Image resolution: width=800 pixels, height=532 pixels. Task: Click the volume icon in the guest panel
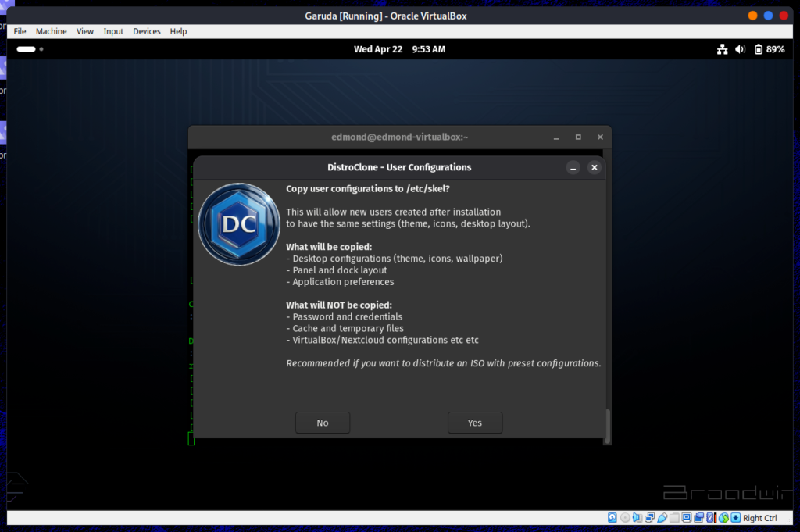pos(740,48)
